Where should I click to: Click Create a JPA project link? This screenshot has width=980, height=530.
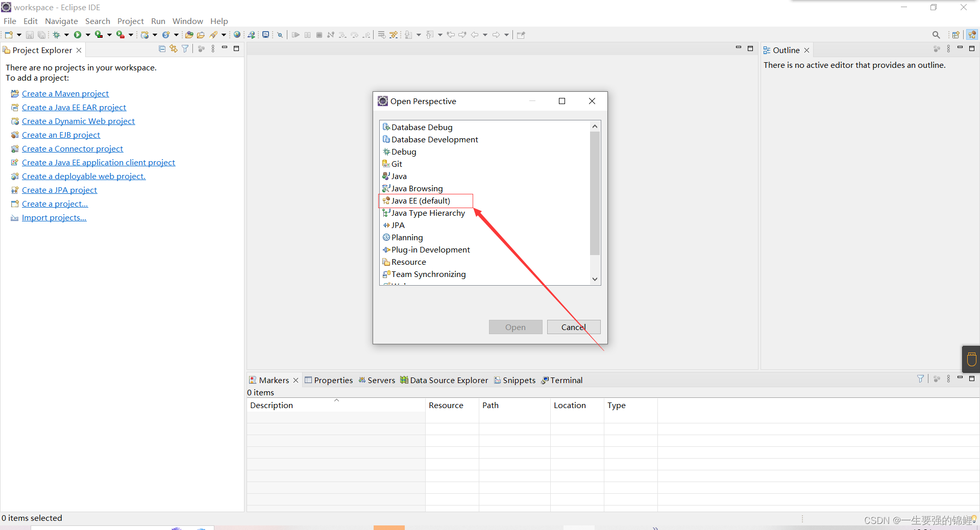pyautogui.click(x=59, y=190)
